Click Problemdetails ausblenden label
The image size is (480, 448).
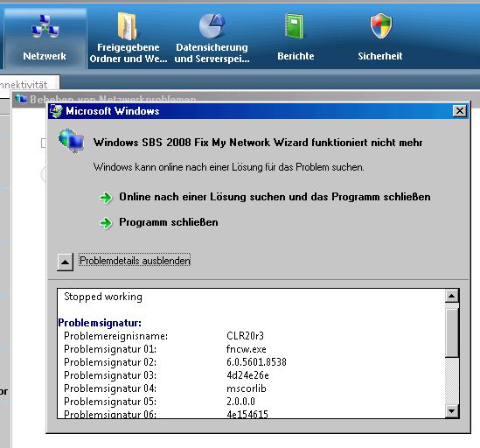coord(135,261)
